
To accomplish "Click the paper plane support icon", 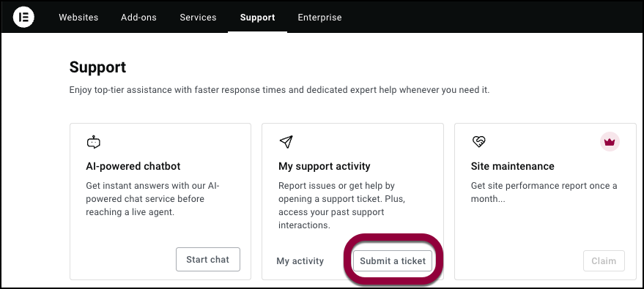I will (286, 142).
